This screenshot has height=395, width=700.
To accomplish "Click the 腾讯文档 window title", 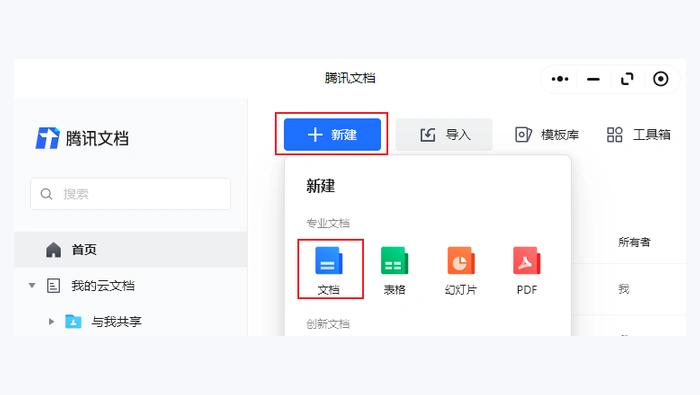I will [x=350, y=78].
